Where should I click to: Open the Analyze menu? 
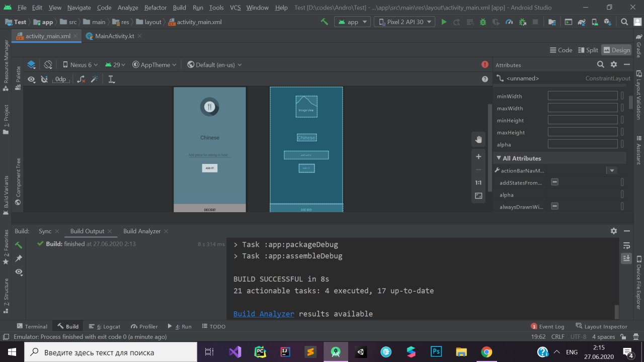[x=127, y=8]
